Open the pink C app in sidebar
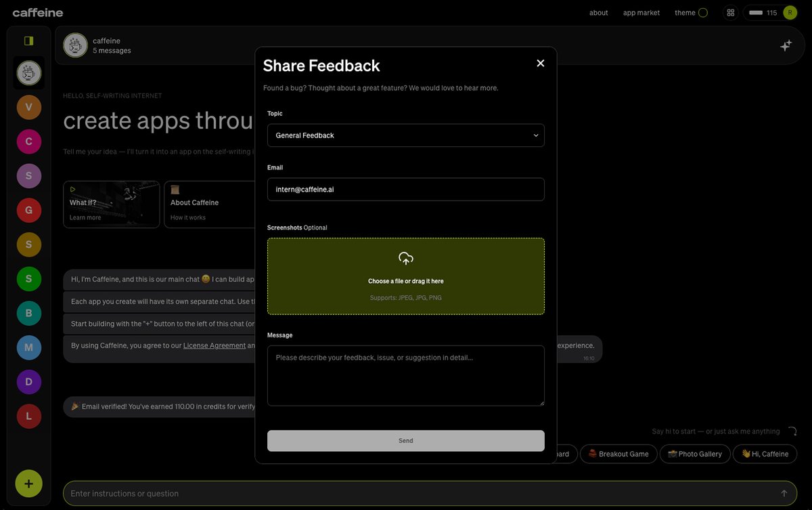 tap(29, 142)
